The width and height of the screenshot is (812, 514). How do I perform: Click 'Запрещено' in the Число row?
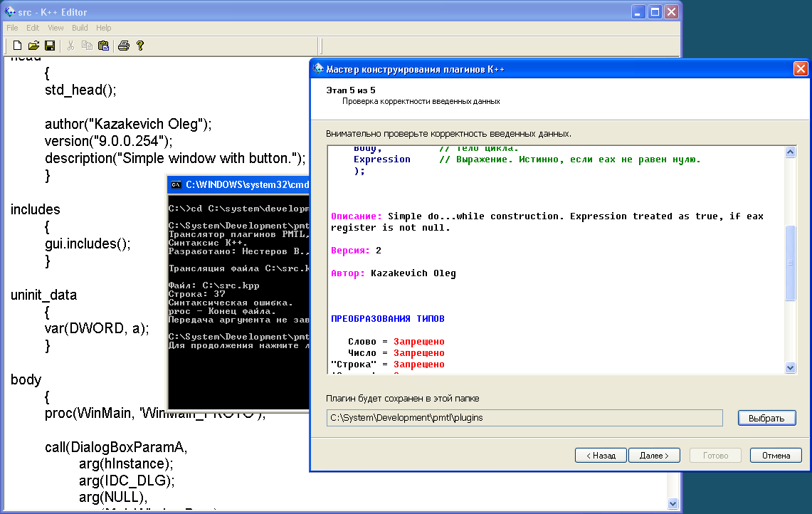coord(419,353)
